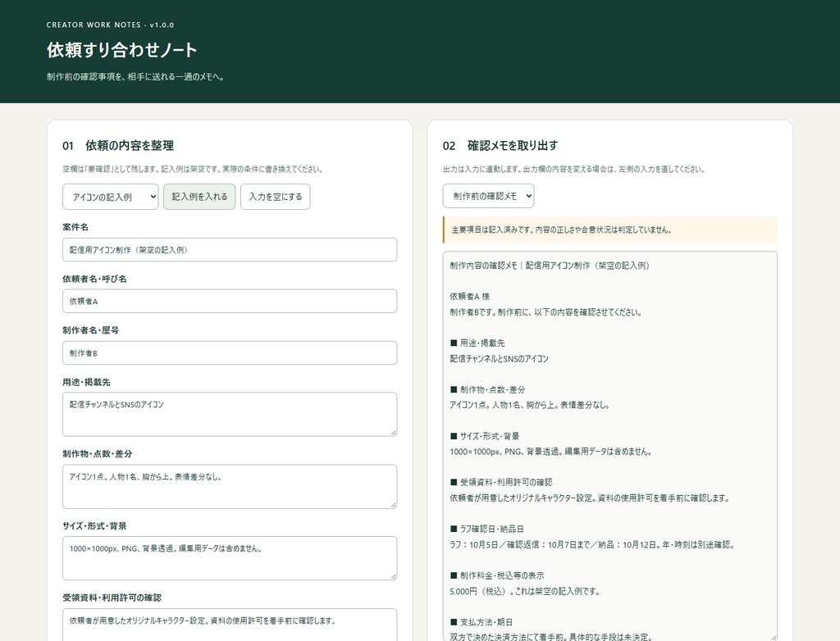840x641 pixels.
Task: Click the 依頼者名・呼び名 input containing 依頼者A
Action: click(x=230, y=301)
